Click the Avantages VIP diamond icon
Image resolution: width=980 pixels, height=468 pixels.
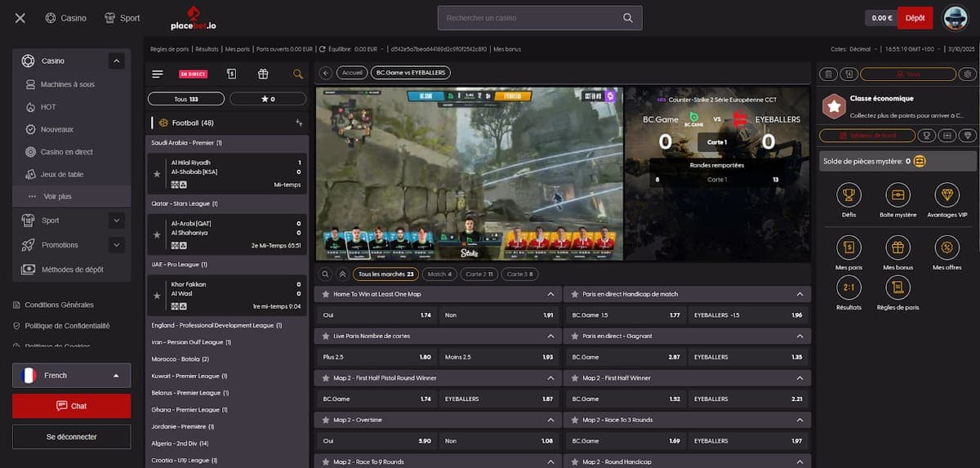pyautogui.click(x=947, y=195)
